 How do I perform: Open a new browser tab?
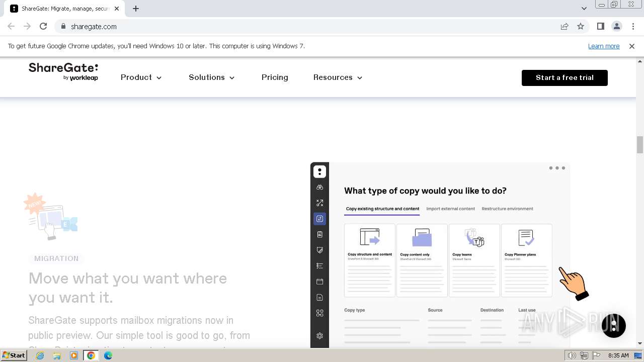(136, 9)
